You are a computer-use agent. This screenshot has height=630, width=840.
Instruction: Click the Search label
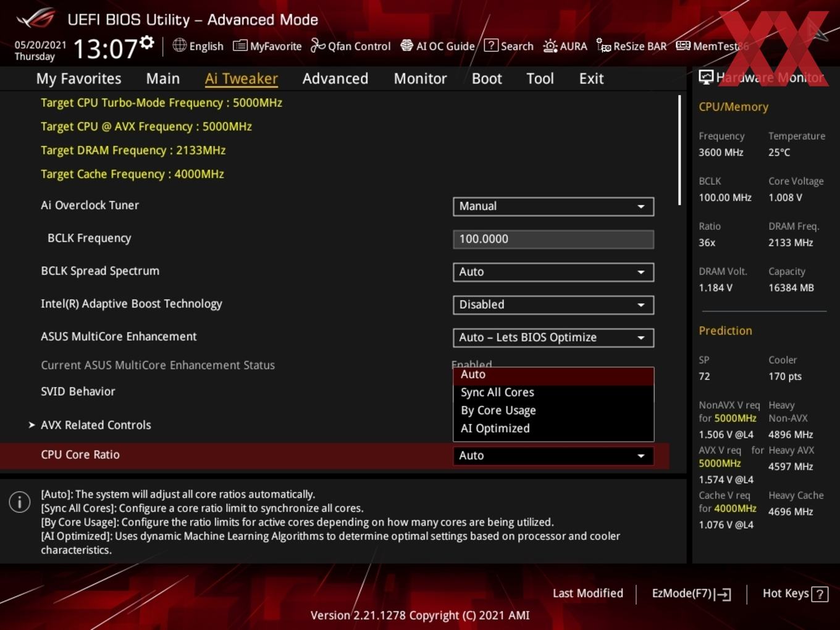pos(517,46)
